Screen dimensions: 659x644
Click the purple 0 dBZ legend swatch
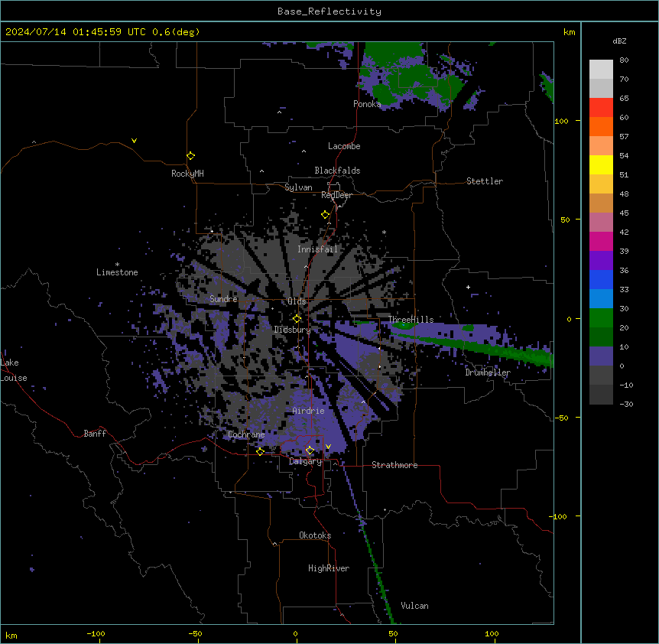pyautogui.click(x=601, y=356)
